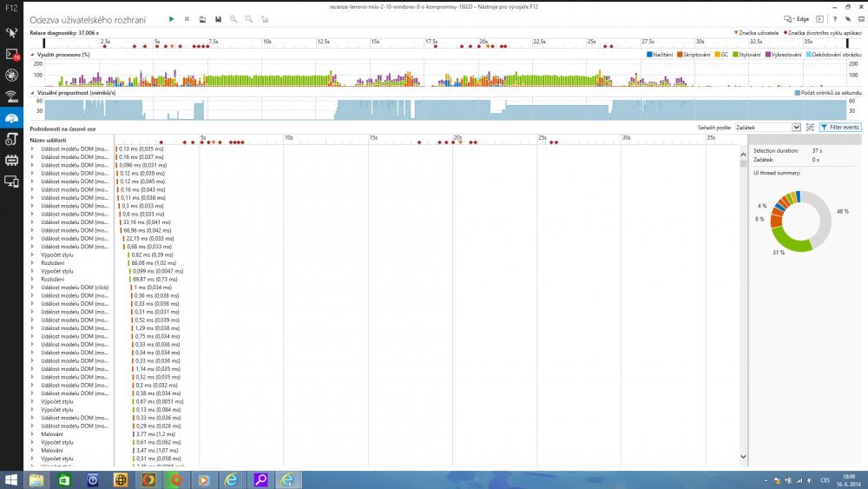The height and width of the screenshot is (489, 868).
Task: Click the green segment of UI thread donut
Action: [x=792, y=241]
